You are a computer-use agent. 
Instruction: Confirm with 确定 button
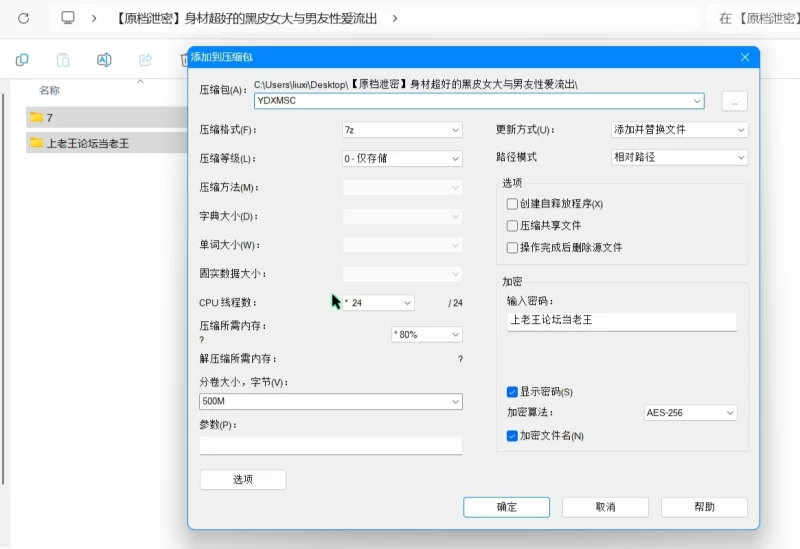pyautogui.click(x=506, y=507)
